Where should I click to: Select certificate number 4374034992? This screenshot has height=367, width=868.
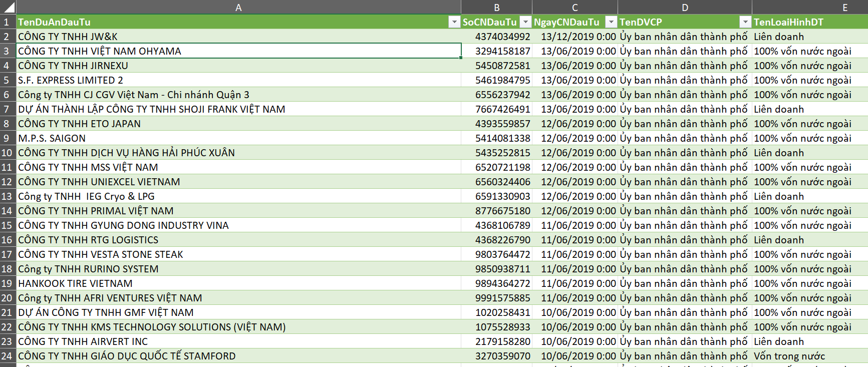(x=496, y=37)
